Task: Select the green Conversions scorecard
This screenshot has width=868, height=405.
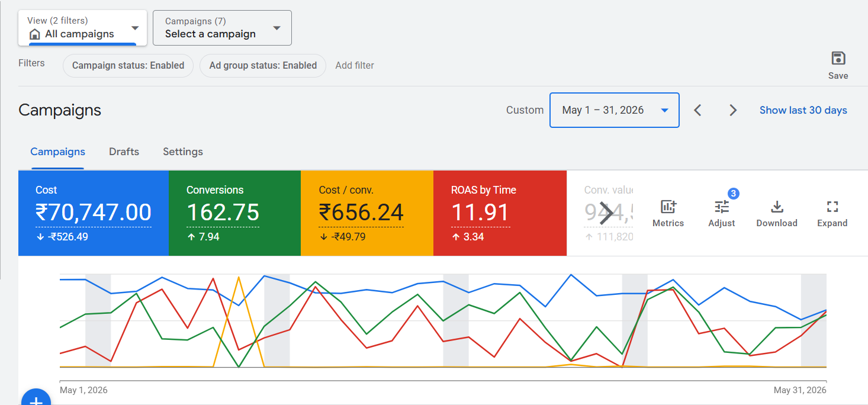Action: point(235,213)
